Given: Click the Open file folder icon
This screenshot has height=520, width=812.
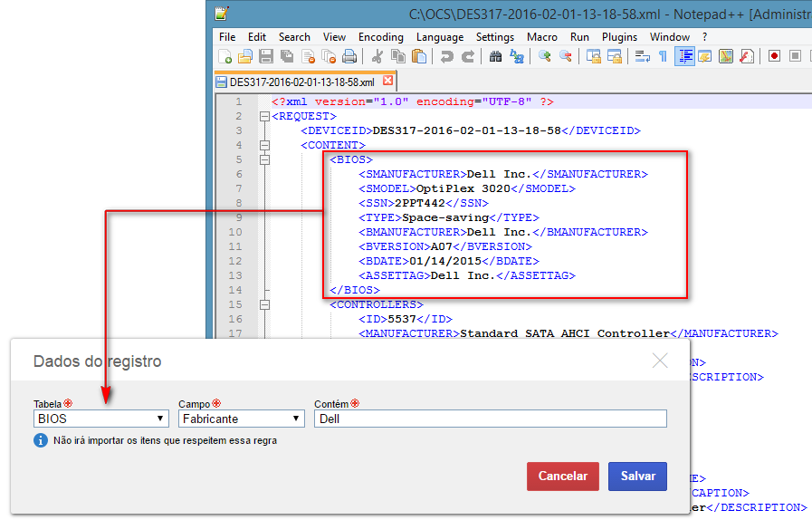Looking at the screenshot, I should coord(245,56).
